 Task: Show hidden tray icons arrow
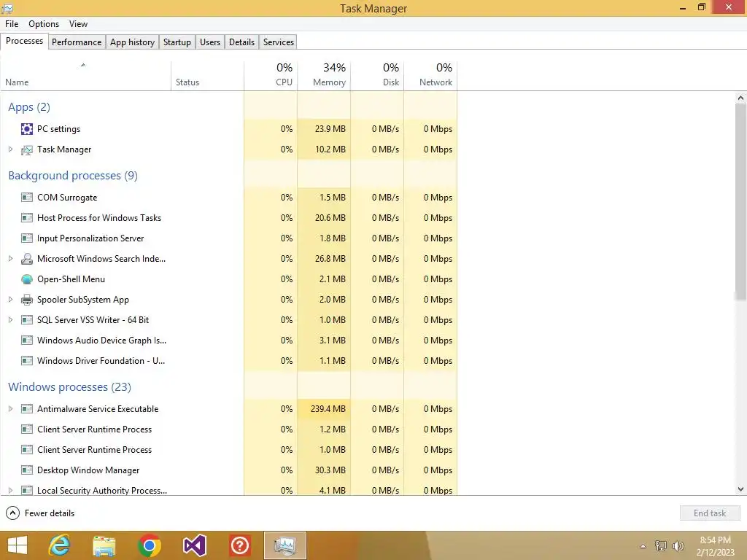[643, 546]
